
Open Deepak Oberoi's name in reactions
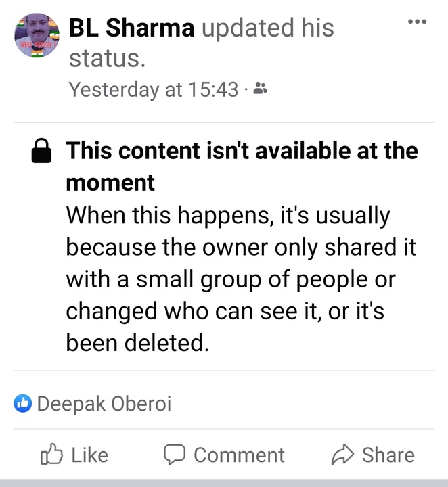(104, 404)
